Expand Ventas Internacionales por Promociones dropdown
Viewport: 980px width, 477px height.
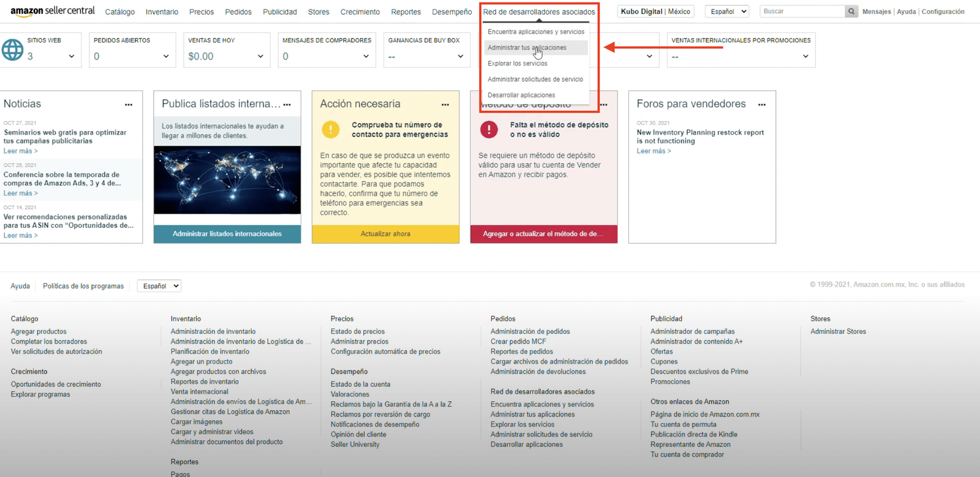pyautogui.click(x=805, y=56)
